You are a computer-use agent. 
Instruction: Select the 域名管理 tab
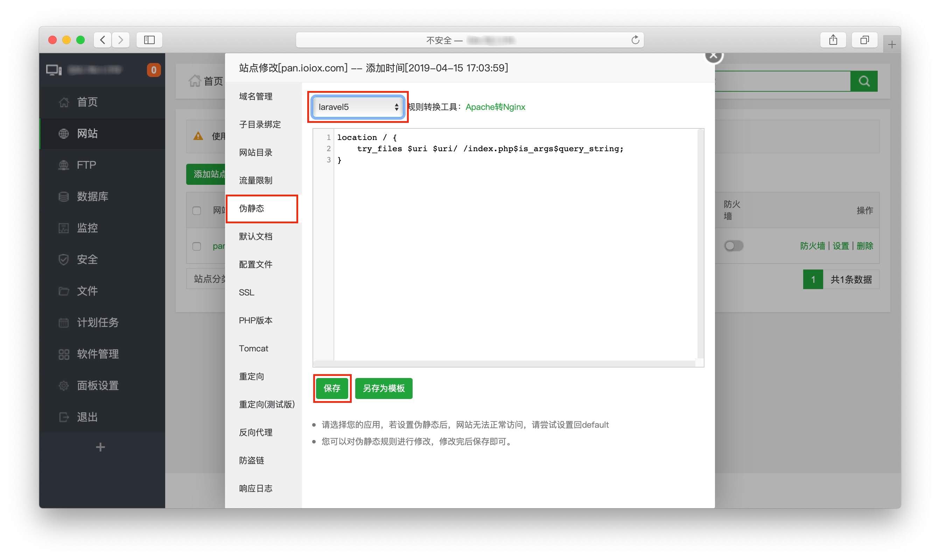pyautogui.click(x=263, y=97)
